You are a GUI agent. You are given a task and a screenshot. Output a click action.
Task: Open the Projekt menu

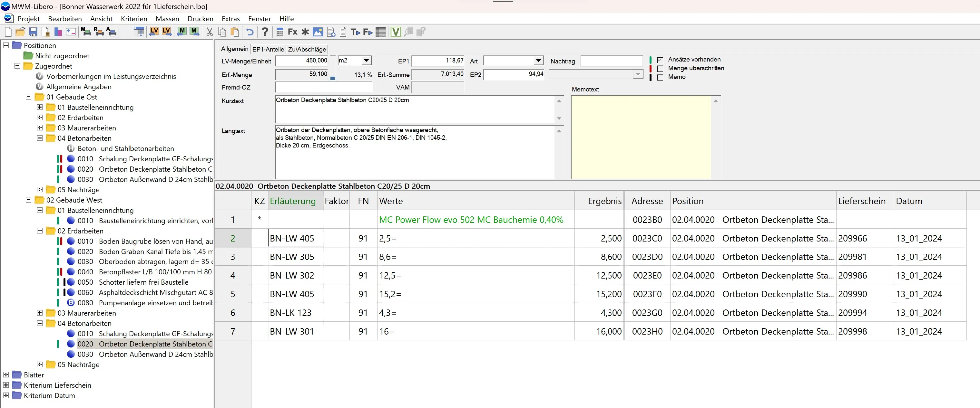(x=29, y=19)
